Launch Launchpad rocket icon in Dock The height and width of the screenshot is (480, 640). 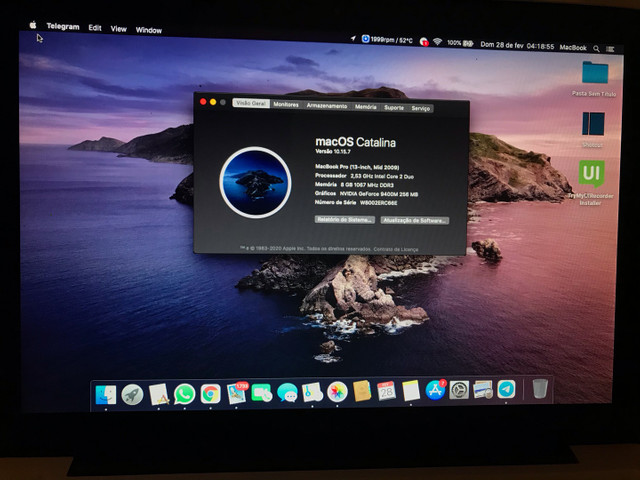pyautogui.click(x=132, y=394)
